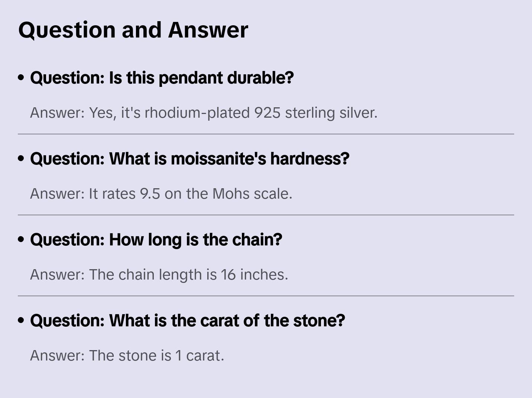
Task: Click the answer starting "Yes, it's rhodium-plated"
Action: [204, 112]
